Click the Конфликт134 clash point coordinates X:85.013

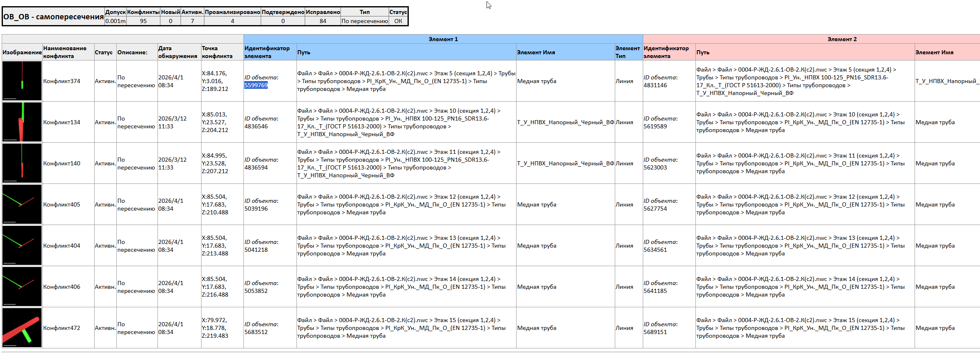[215, 122]
